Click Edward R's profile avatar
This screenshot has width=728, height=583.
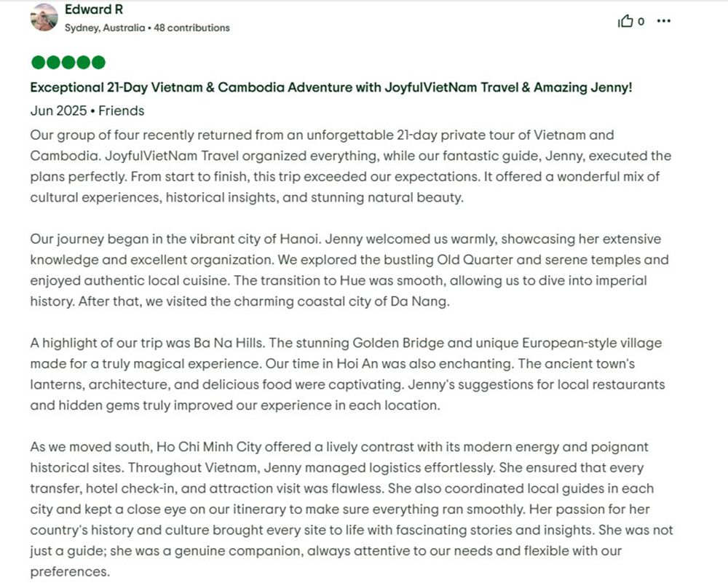coord(44,17)
